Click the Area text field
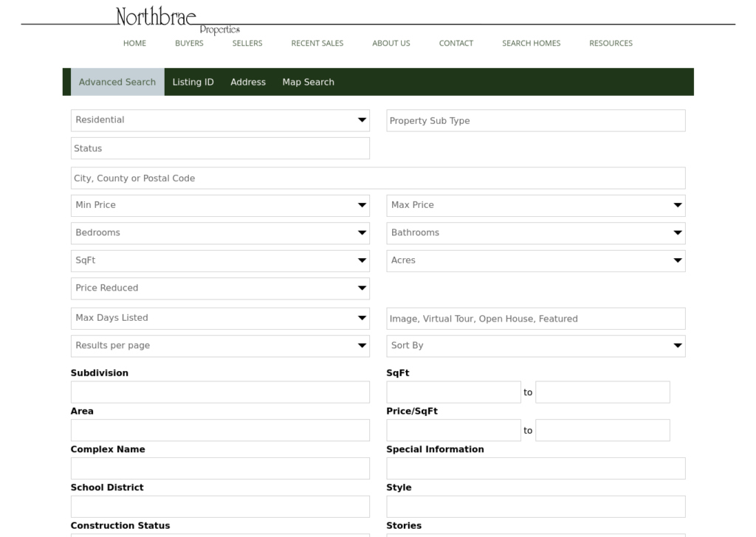Image resolution: width=756 pixels, height=537 pixels. pyautogui.click(x=220, y=430)
